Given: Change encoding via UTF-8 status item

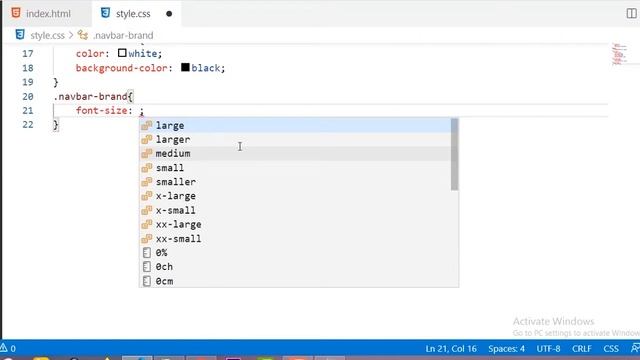Looking at the screenshot, I should point(548,349).
